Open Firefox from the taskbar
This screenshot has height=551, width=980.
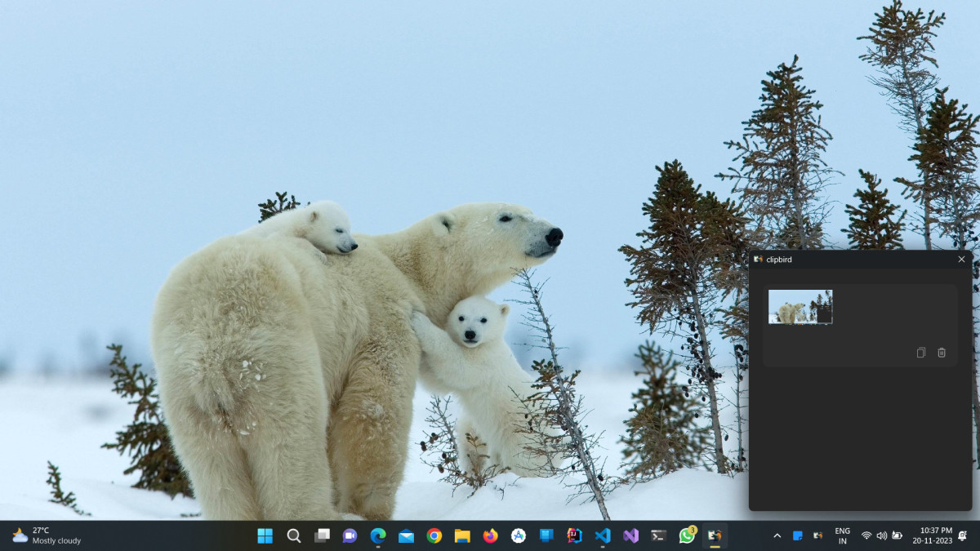click(x=490, y=535)
